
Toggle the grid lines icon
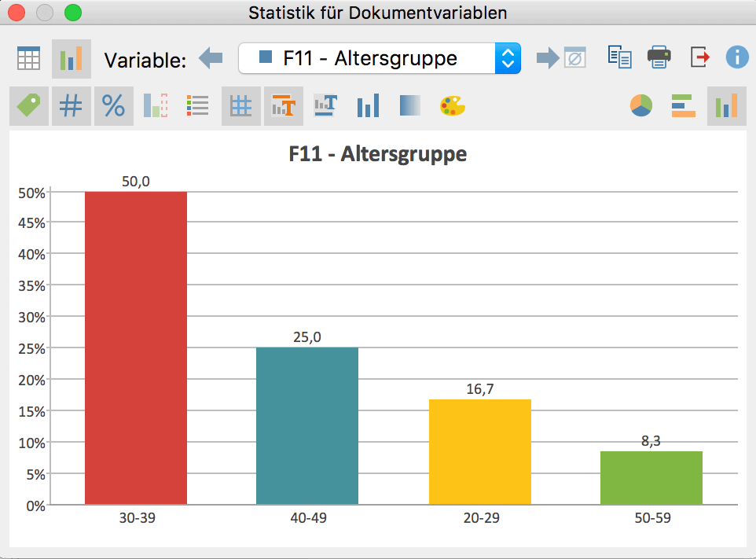click(241, 106)
